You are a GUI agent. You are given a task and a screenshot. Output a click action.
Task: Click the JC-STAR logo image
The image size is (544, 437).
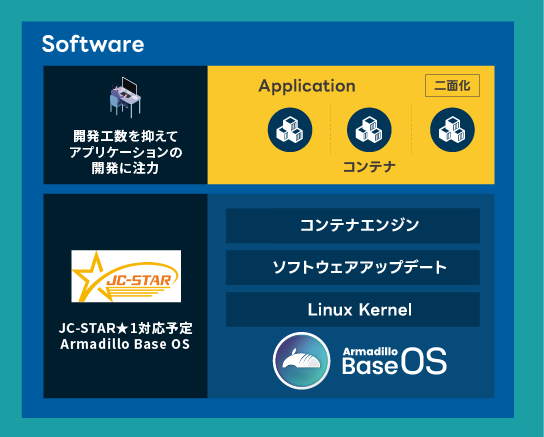click(126, 276)
